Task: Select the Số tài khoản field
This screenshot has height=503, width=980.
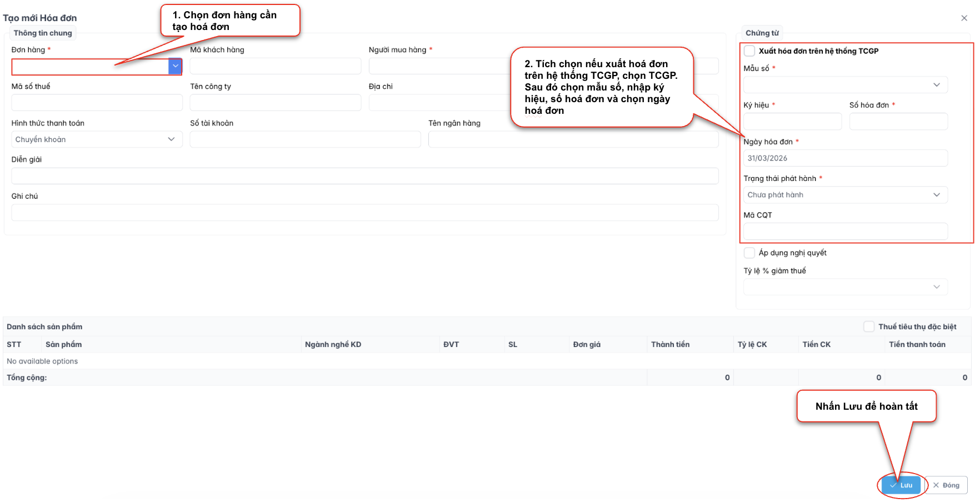Action: pos(305,139)
